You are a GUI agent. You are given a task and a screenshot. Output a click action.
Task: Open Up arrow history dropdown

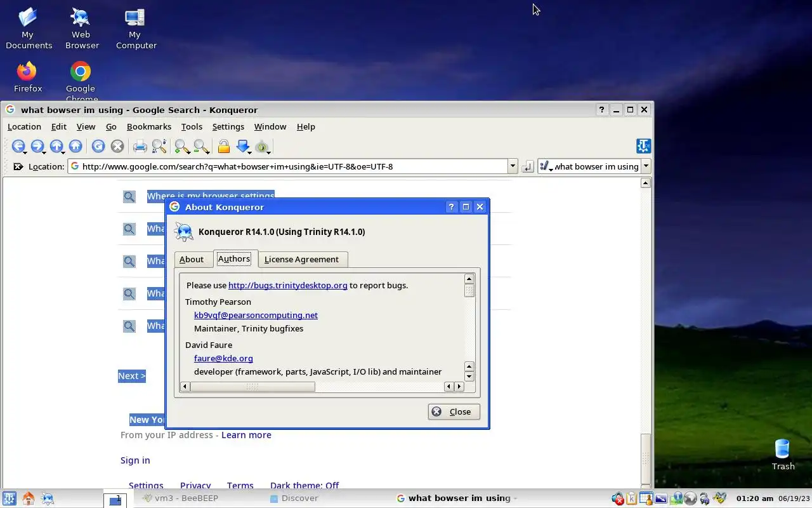pyautogui.click(x=63, y=152)
